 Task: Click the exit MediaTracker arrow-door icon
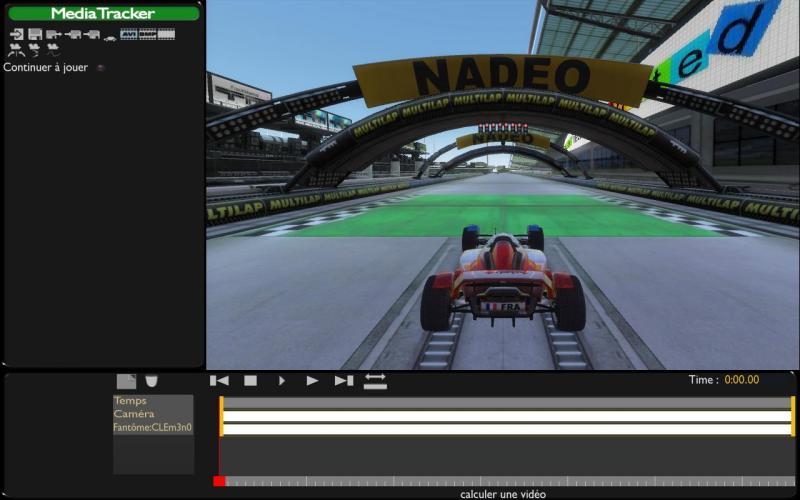[x=17, y=34]
